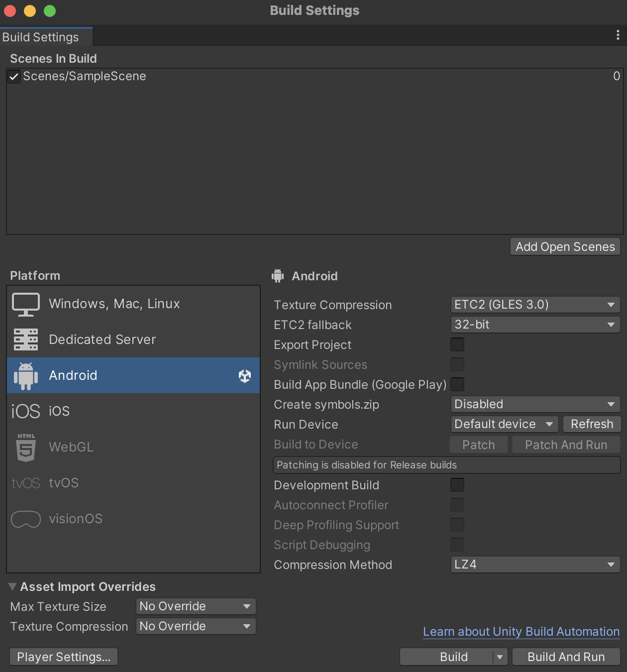The height and width of the screenshot is (672, 627).
Task: Toggle Scenes/SampleScene checkbox
Action: [x=14, y=77]
